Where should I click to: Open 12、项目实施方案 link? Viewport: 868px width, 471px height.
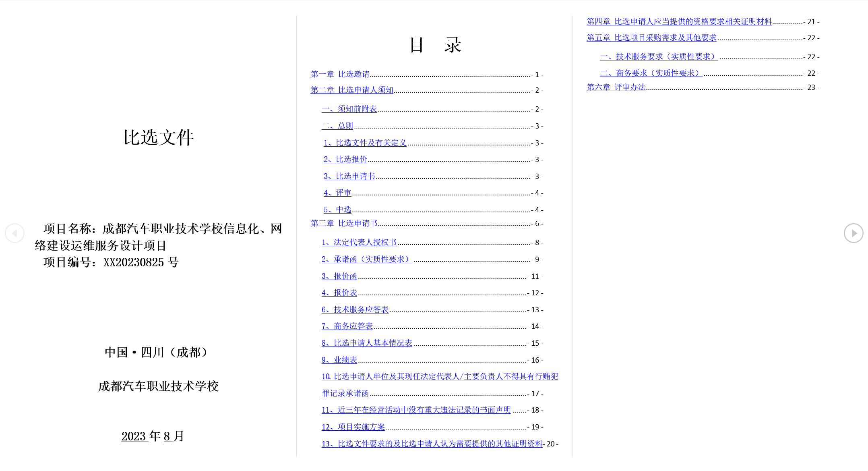(x=353, y=427)
